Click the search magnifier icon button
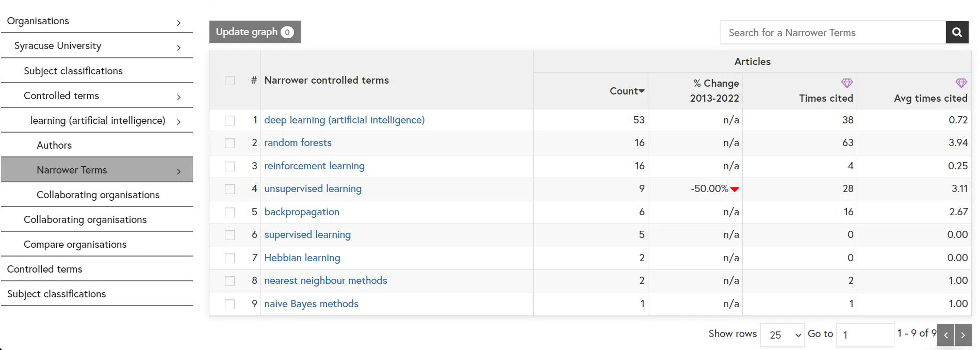This screenshot has width=980, height=350. 957,33
